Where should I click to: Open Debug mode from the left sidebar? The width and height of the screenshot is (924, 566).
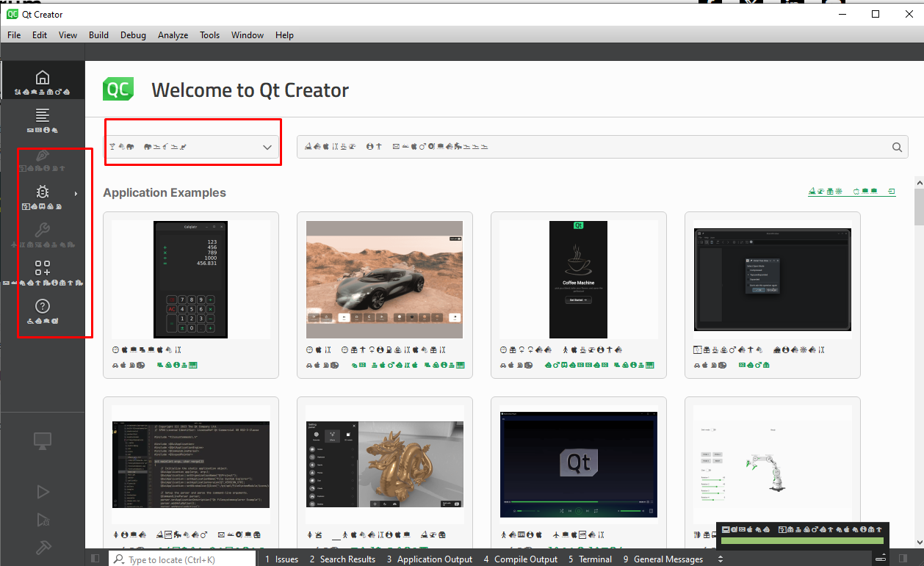[43, 193]
